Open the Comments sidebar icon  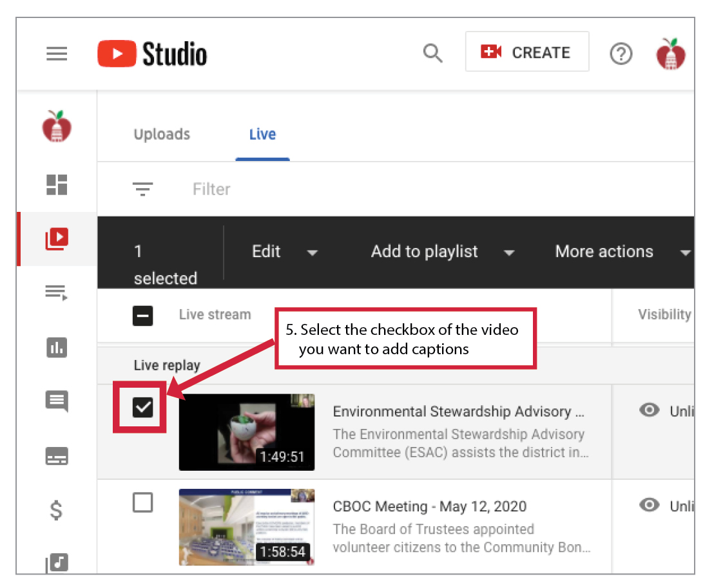(x=57, y=402)
